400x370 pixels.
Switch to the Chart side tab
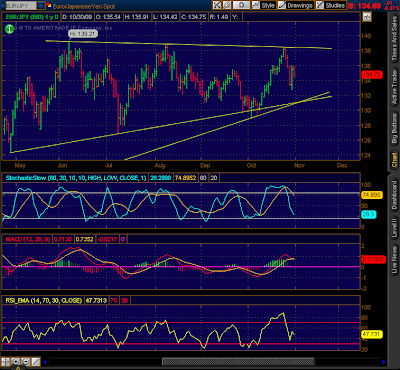(394, 160)
